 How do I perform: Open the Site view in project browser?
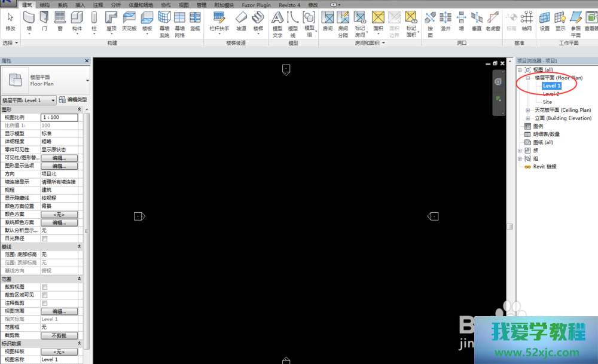pyautogui.click(x=547, y=102)
